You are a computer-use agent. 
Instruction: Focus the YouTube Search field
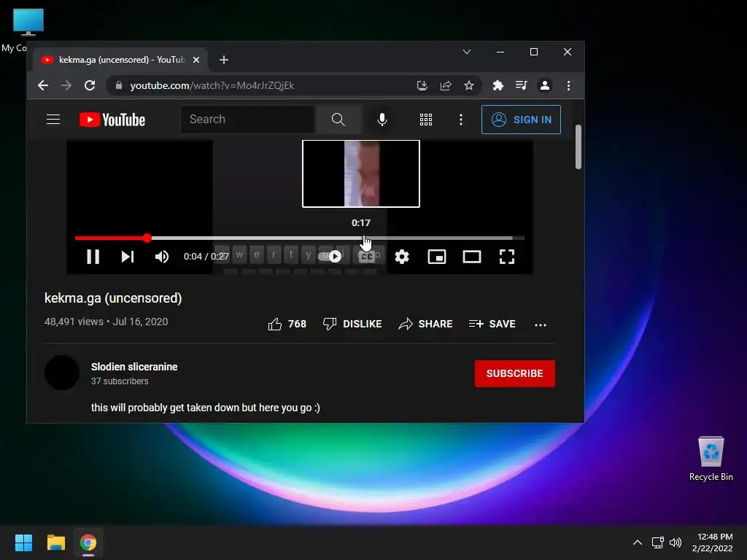tap(248, 120)
